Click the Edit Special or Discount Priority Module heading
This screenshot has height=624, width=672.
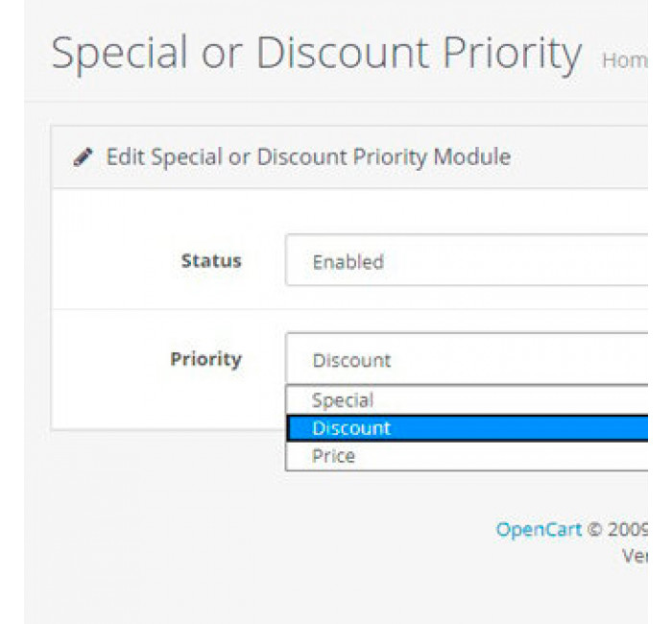(308, 156)
